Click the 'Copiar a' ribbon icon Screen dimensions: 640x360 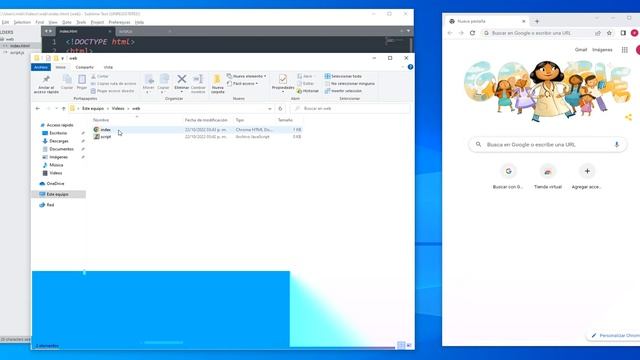pos(164,79)
